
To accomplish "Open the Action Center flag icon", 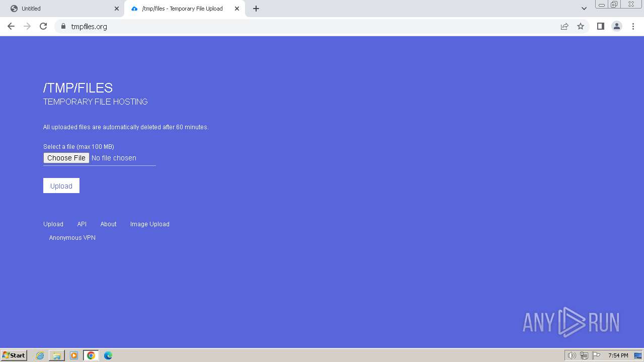I will tap(596, 355).
